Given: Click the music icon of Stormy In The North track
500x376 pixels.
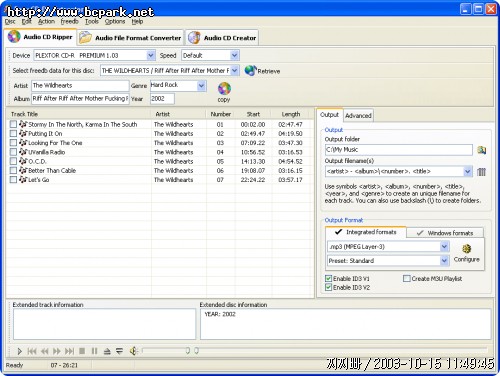Looking at the screenshot, I should pyautogui.click(x=23, y=124).
